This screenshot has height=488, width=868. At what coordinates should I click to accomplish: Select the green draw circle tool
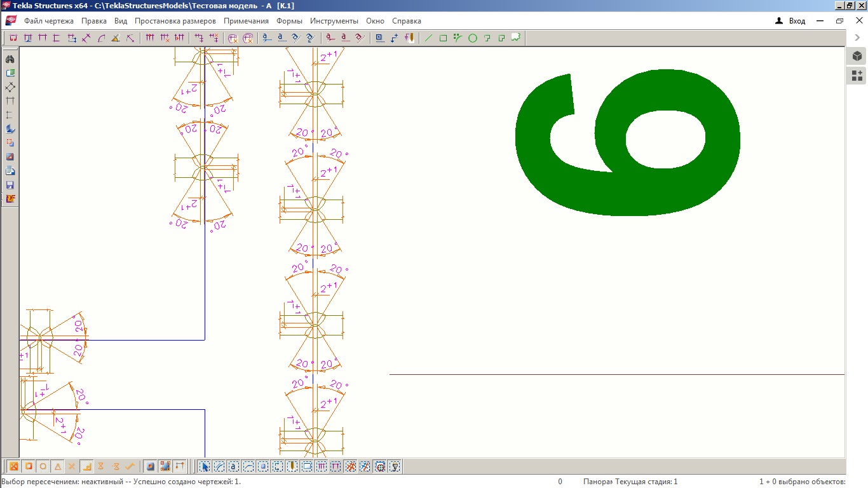[473, 38]
